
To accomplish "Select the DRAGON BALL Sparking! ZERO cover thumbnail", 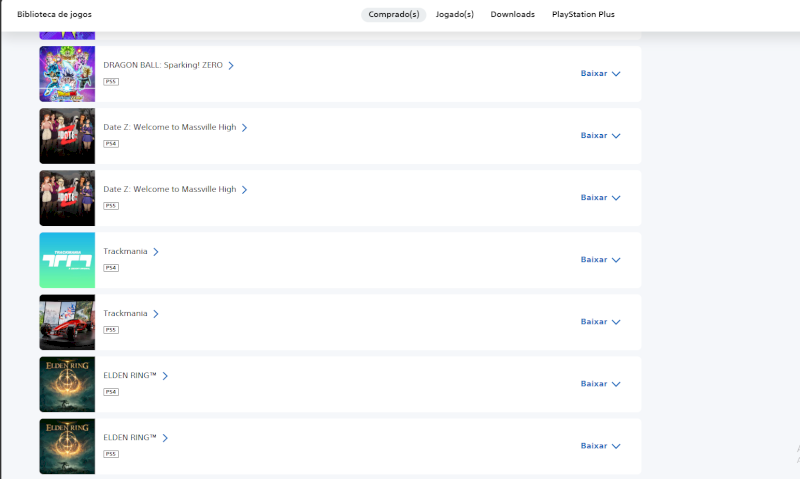I will coord(67,74).
